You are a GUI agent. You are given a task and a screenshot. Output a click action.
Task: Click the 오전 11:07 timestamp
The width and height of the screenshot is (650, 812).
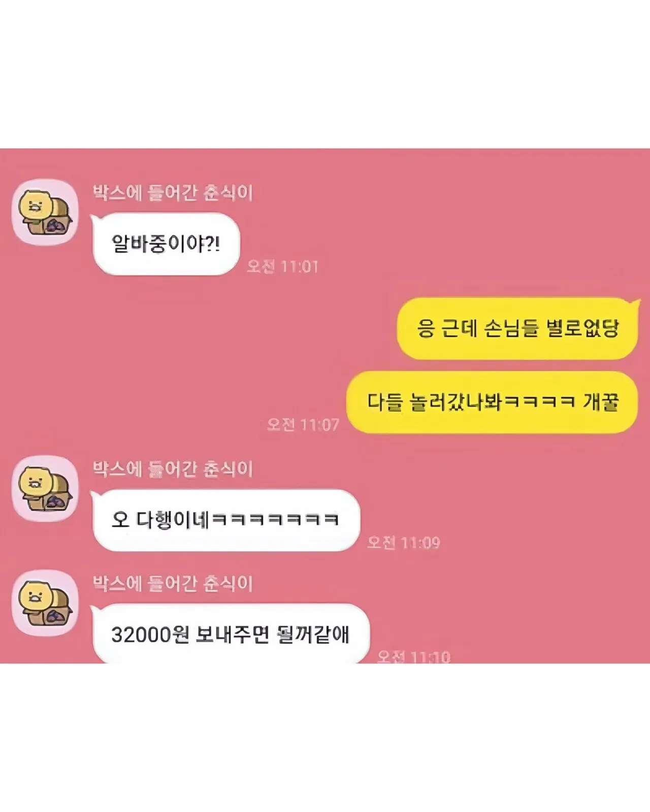click(x=303, y=424)
